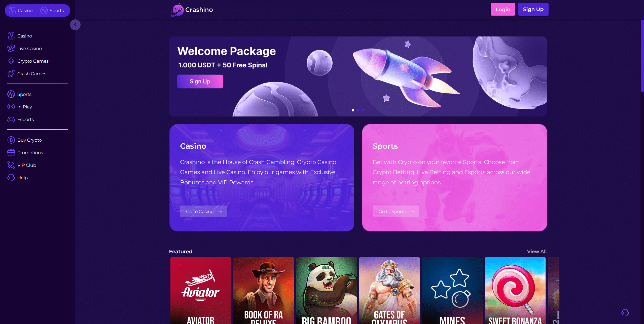Select the Crypto Games diamond icon
The height and width of the screenshot is (324, 644).
pyautogui.click(x=11, y=61)
